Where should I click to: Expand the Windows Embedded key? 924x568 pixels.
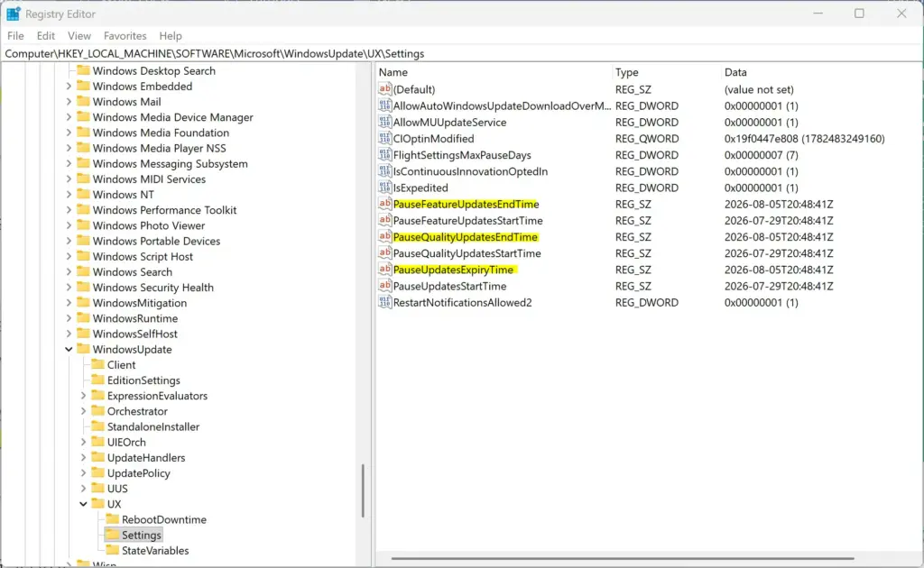(69, 86)
